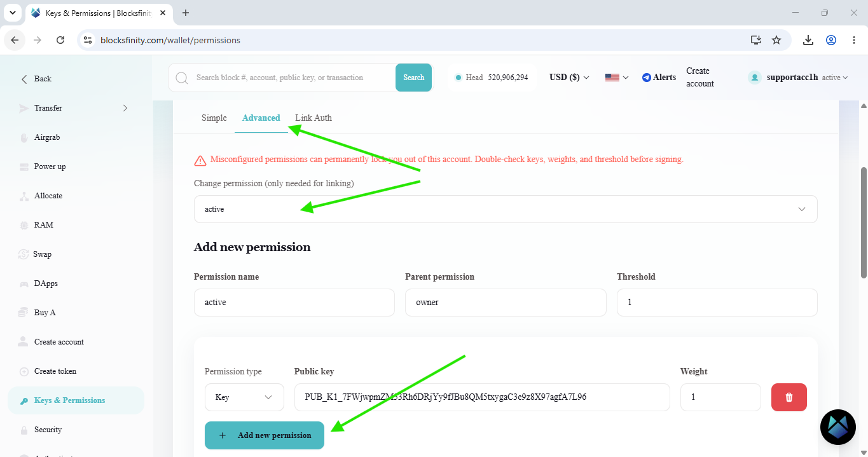Click the Back chevron icon in sidebar
This screenshot has width=868, height=457.
tap(24, 79)
